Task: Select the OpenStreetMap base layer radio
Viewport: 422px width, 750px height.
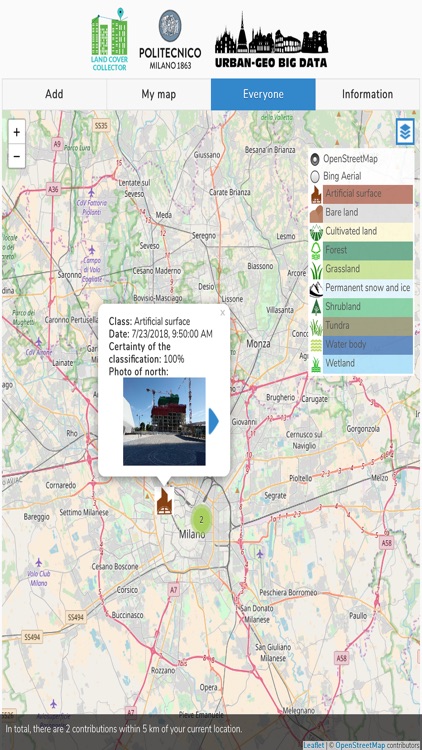Action: [x=315, y=159]
